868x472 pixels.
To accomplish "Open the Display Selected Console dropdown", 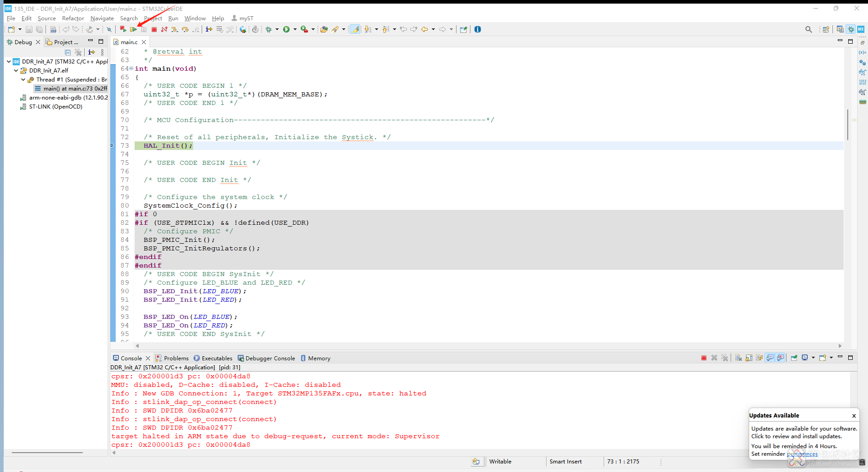I will [814, 358].
